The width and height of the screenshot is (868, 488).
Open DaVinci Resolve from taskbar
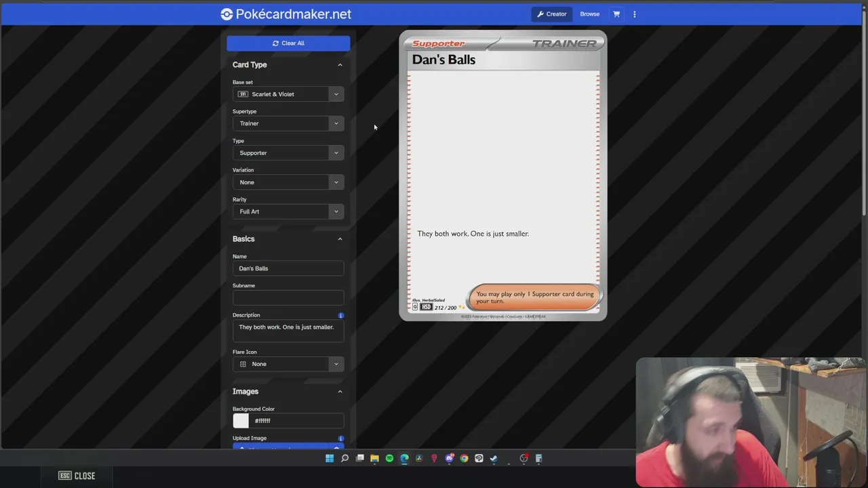(x=419, y=459)
